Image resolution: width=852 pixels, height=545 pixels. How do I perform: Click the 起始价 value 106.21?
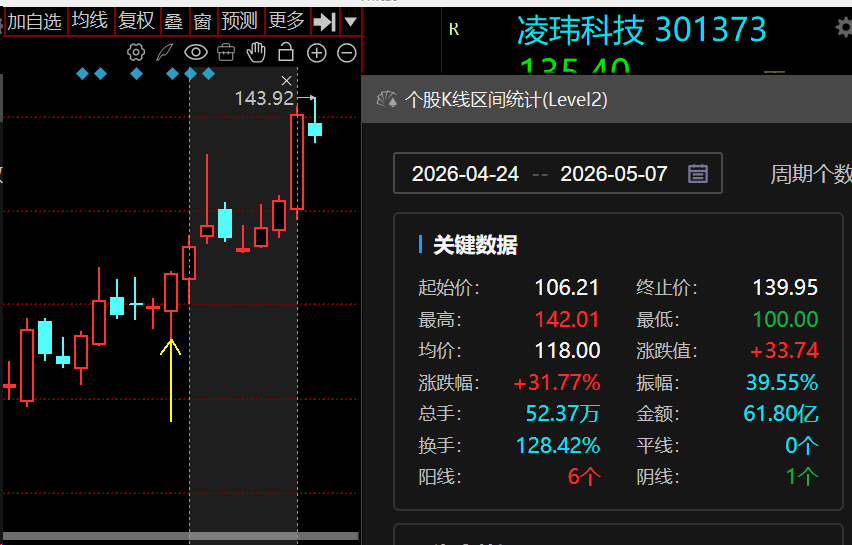tap(567, 287)
